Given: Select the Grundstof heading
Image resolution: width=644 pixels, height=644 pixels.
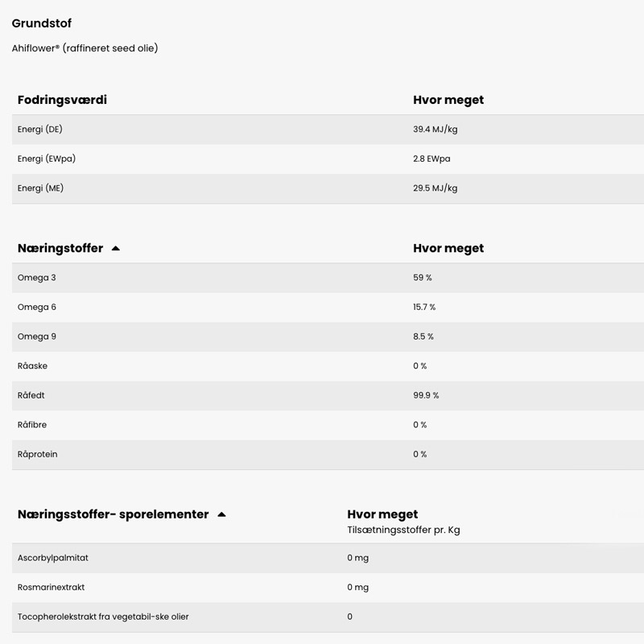Looking at the screenshot, I should (x=42, y=23).
